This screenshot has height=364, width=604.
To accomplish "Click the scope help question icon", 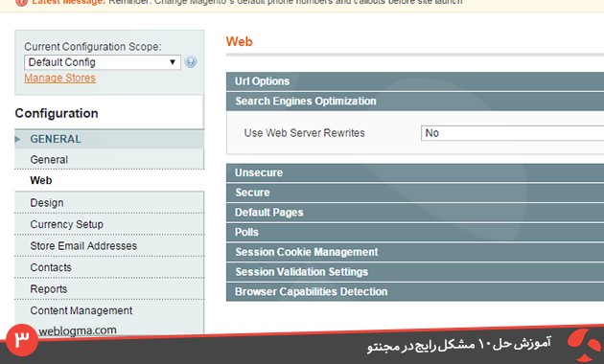I will coord(191,62).
